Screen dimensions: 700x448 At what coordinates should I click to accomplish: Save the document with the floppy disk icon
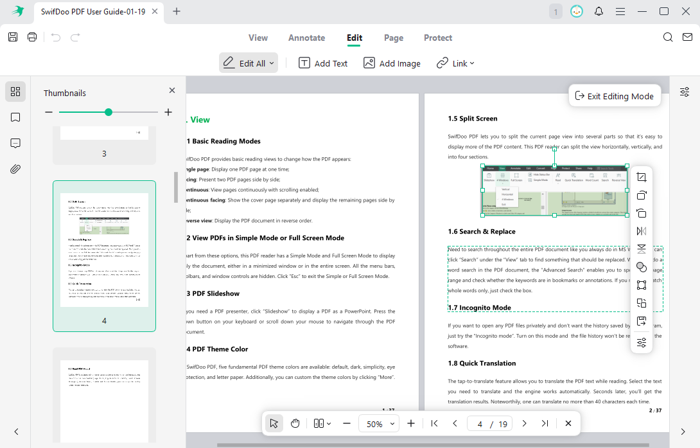click(13, 37)
